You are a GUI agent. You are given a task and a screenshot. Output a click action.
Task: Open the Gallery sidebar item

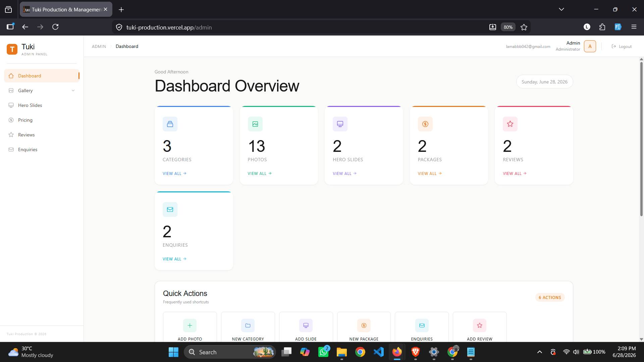[42, 90]
